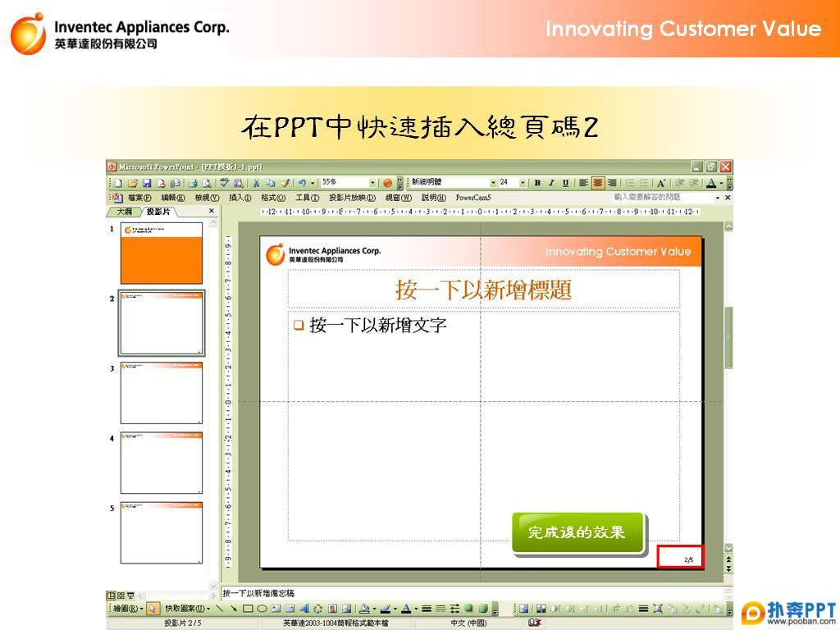Image resolution: width=840 pixels, height=630 pixels.
Task: Open the 投影片放映(D) Slide Show menu
Action: [x=352, y=198]
